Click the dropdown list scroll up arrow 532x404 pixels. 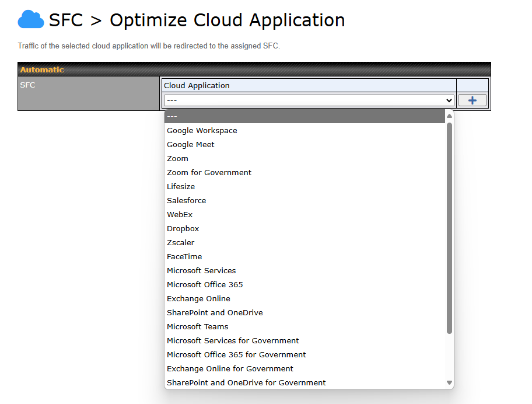tap(450, 116)
